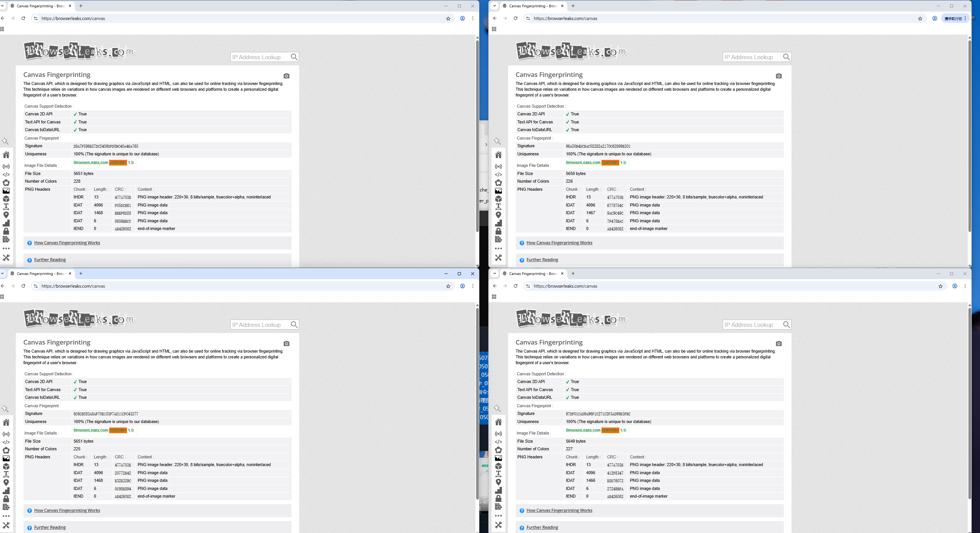Open the Settings tools icon in top-right sidebar
Image resolution: width=980 pixels, height=533 pixels.
[498, 258]
